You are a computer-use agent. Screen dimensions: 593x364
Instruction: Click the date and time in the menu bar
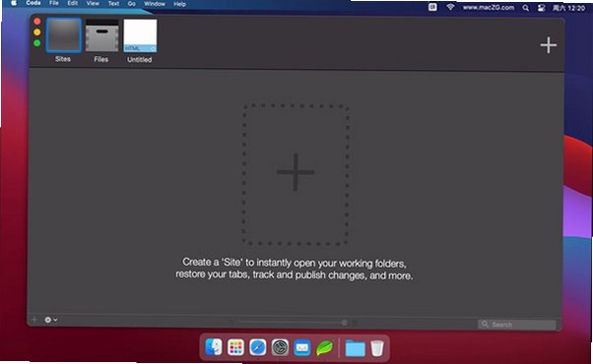point(568,8)
